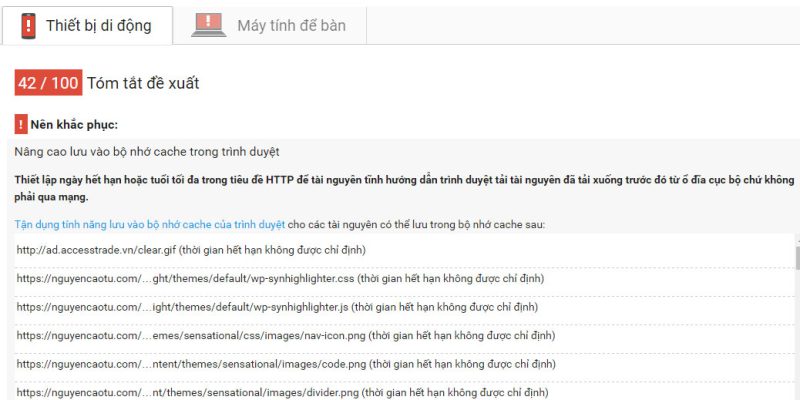
Task: Switch to the Thiết bị di động tab
Action: tap(98, 26)
